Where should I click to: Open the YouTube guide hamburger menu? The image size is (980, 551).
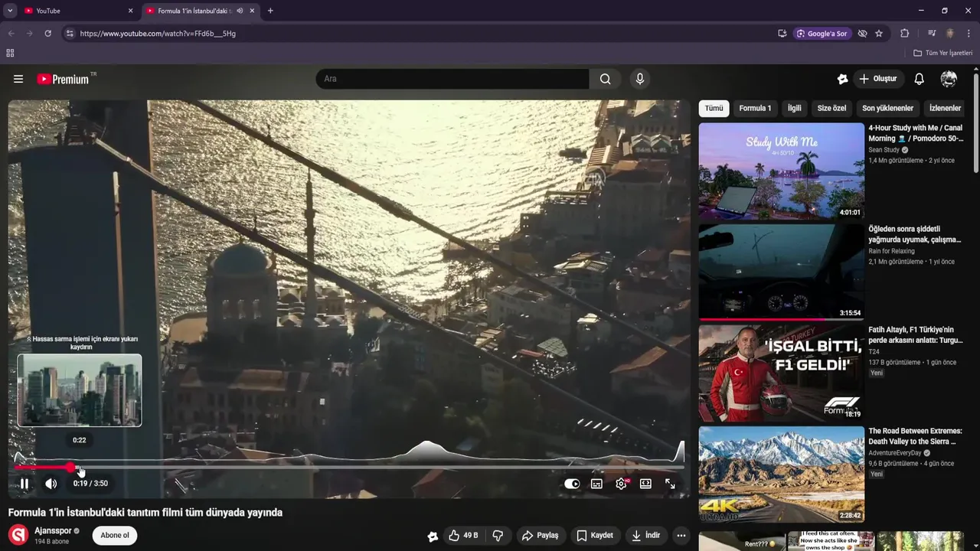tap(18, 79)
